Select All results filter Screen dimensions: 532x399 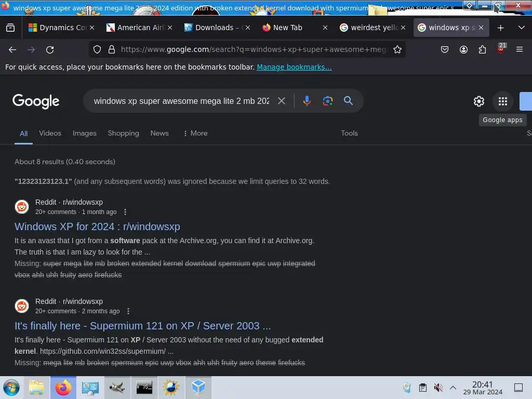(23, 134)
